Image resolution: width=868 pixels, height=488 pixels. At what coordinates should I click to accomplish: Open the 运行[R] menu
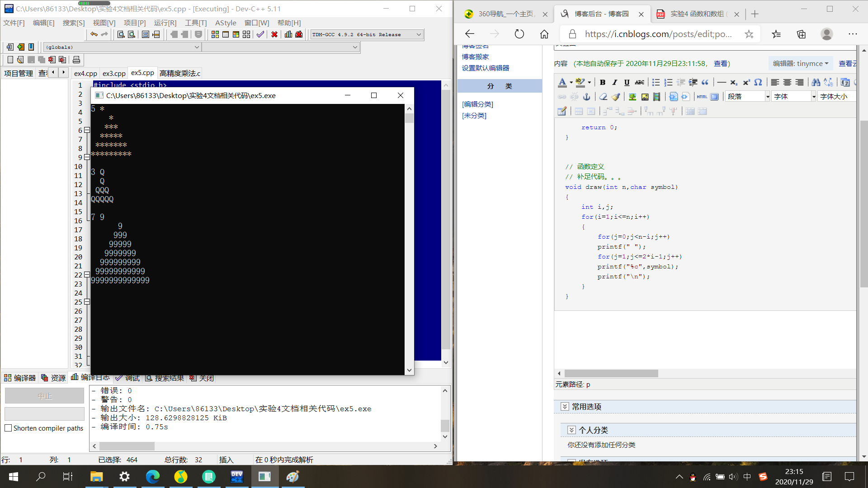(x=165, y=23)
